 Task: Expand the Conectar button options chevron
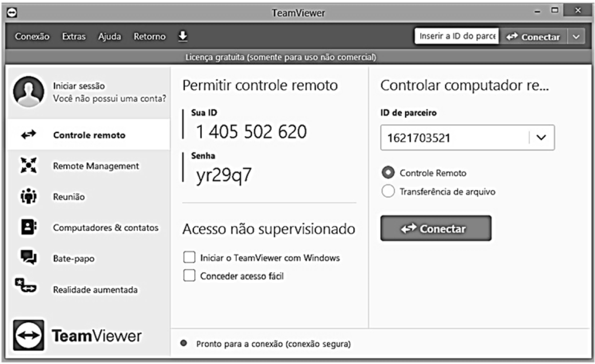(577, 36)
